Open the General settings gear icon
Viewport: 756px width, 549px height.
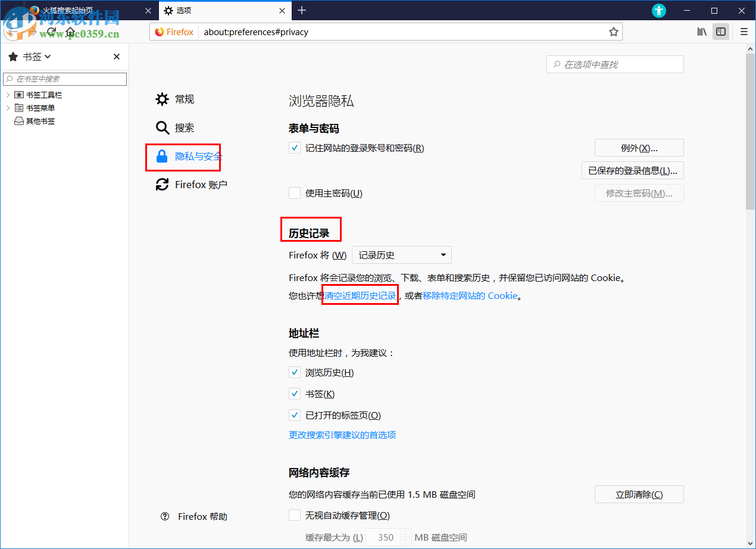pos(162,99)
